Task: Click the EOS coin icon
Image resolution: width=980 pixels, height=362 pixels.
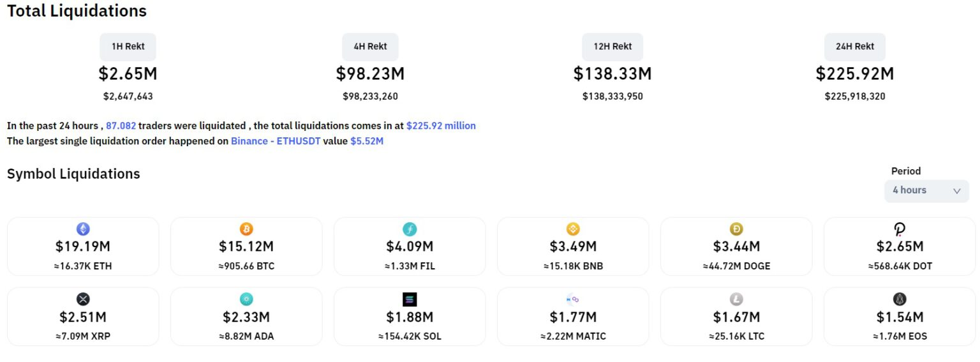Action: pyautogui.click(x=900, y=299)
